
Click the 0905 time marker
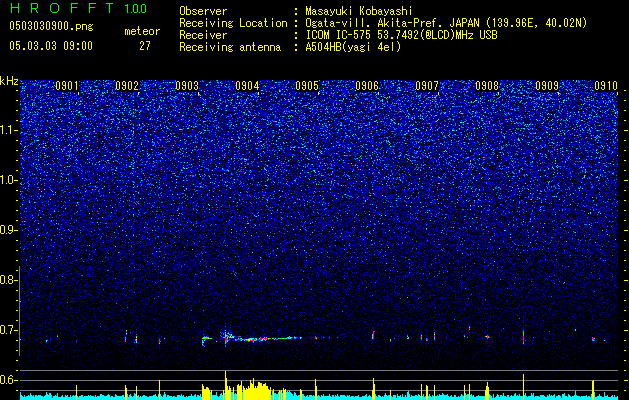pyautogui.click(x=307, y=86)
